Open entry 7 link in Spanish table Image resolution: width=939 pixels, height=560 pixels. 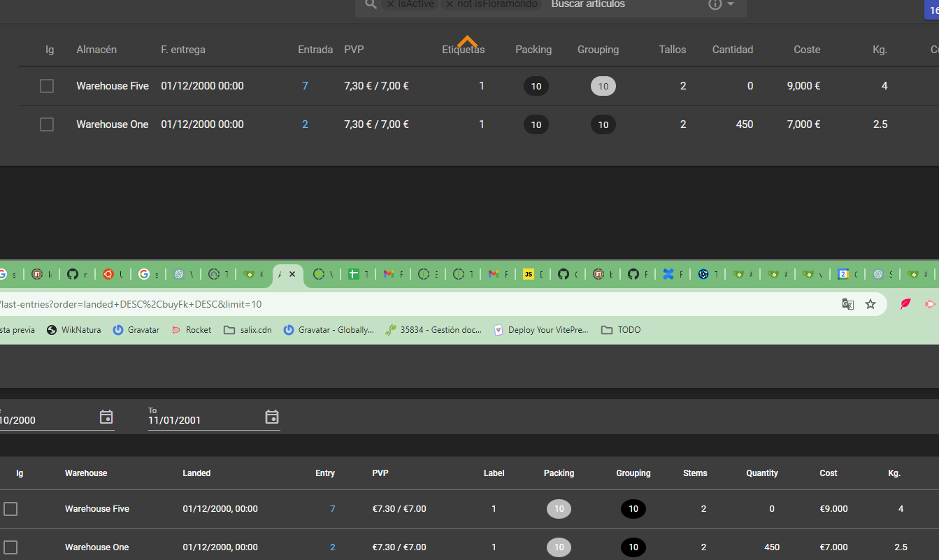tap(305, 86)
